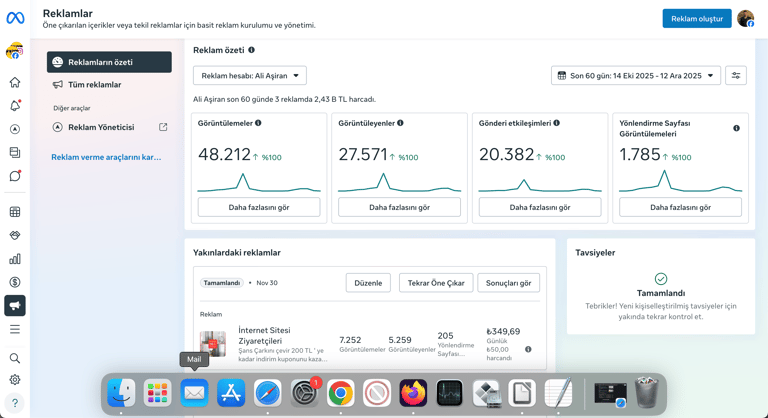Click Daha fazlasını gör under Görüntüleyenler
Viewport: 768px width, 418px height.
point(400,207)
